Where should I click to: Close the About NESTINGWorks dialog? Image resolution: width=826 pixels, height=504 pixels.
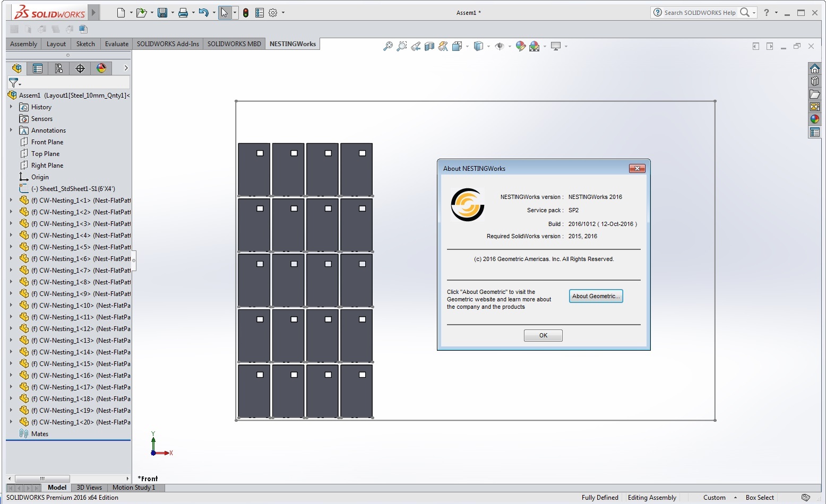[636, 168]
